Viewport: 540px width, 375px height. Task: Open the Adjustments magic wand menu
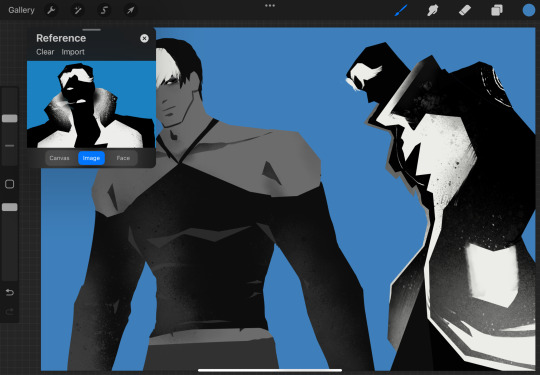point(77,10)
